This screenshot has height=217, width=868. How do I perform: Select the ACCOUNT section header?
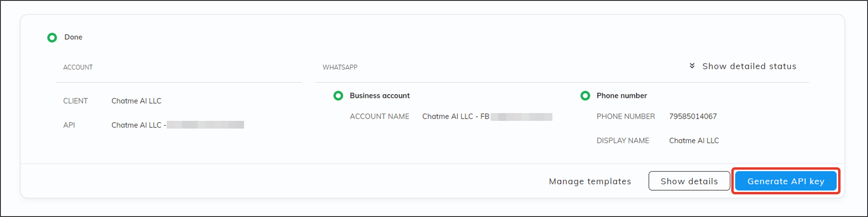point(78,67)
